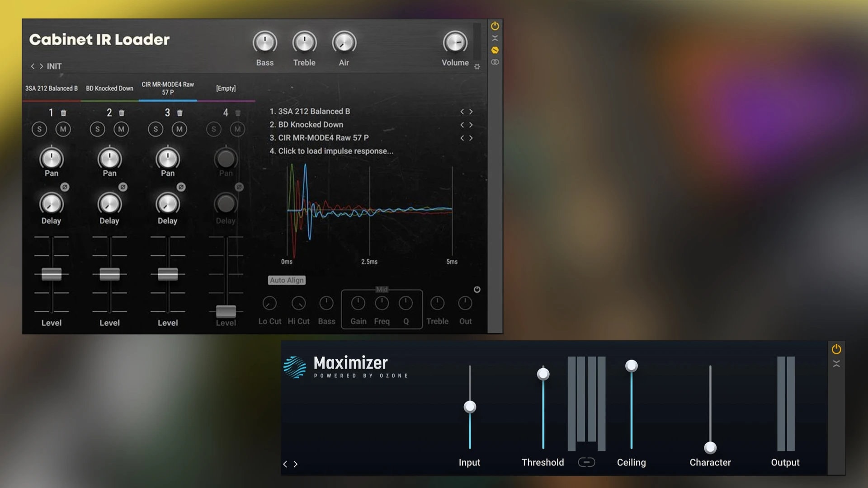This screenshot has width=868, height=488.
Task: Next IR for CIR MR-MODE4 Raw 57 P
Action: [471, 138]
